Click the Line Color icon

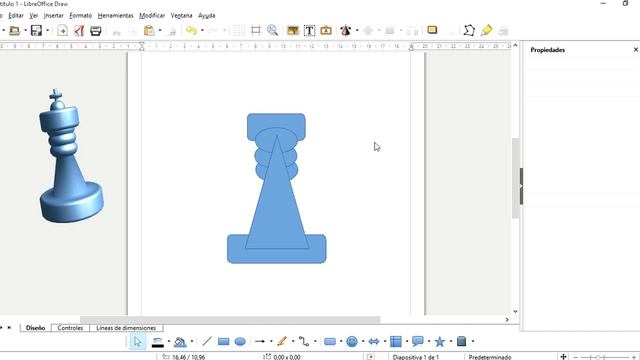point(158,342)
